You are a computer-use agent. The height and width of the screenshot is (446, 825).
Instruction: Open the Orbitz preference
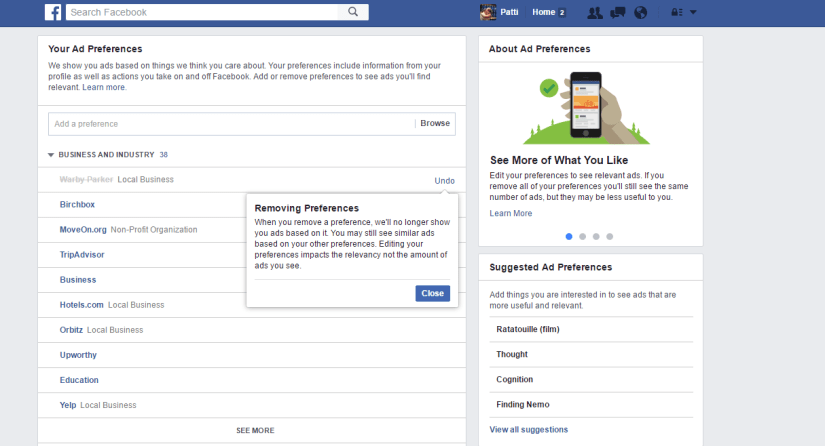coord(71,330)
